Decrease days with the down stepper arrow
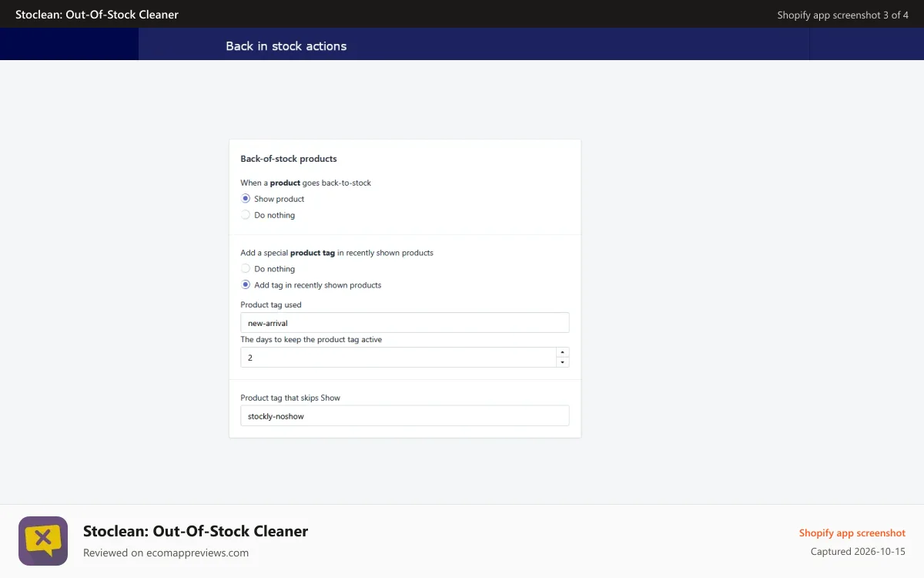Screen dimensions: 924x578 coord(563,362)
